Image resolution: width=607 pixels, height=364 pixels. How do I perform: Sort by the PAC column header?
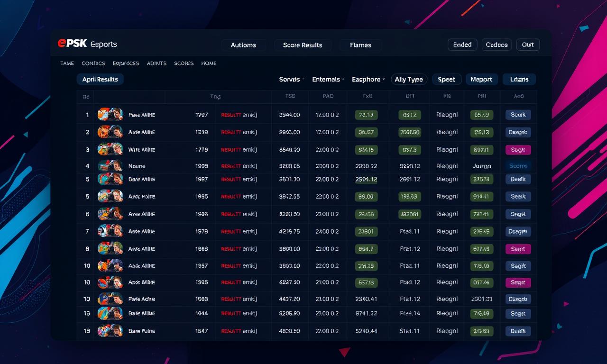tap(328, 96)
